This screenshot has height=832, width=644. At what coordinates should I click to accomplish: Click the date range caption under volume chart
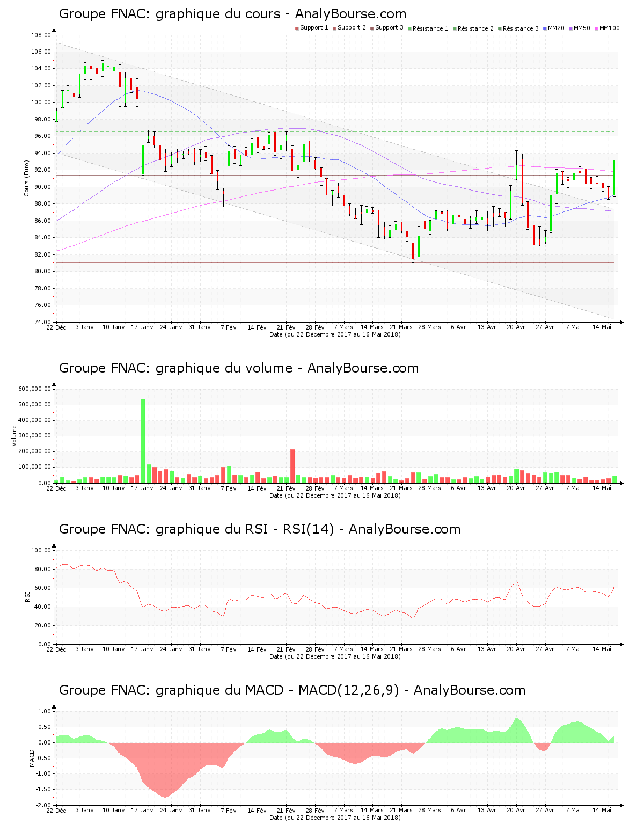click(335, 495)
